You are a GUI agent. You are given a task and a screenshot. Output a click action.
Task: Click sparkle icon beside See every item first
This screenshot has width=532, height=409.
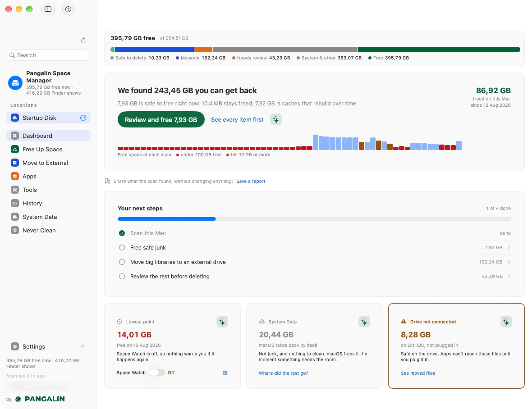point(276,119)
